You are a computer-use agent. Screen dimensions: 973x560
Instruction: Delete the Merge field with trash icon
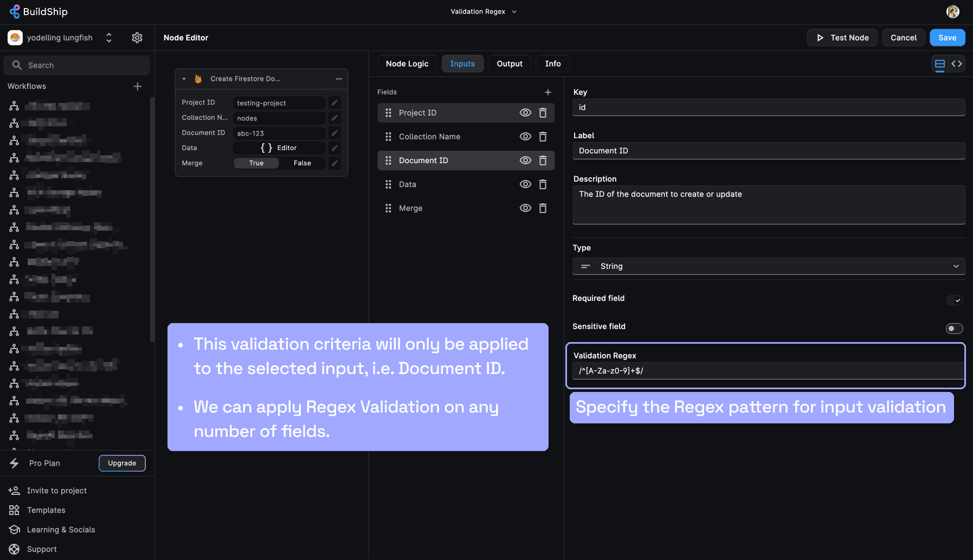tap(543, 208)
